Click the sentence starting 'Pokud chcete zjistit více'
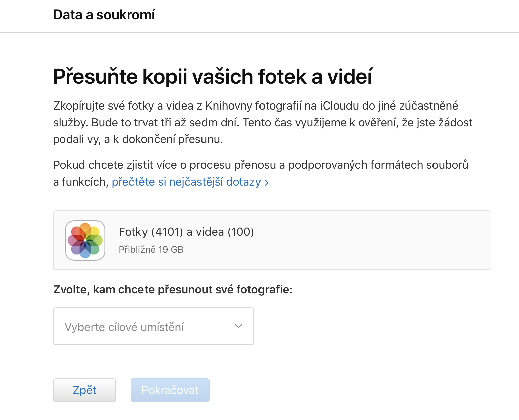The height and width of the screenshot is (420, 519). 261,165
